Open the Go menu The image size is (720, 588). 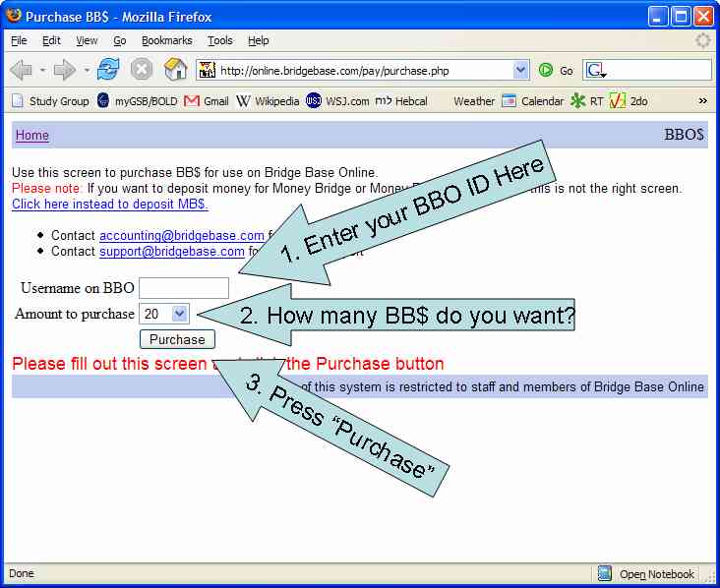pos(119,41)
